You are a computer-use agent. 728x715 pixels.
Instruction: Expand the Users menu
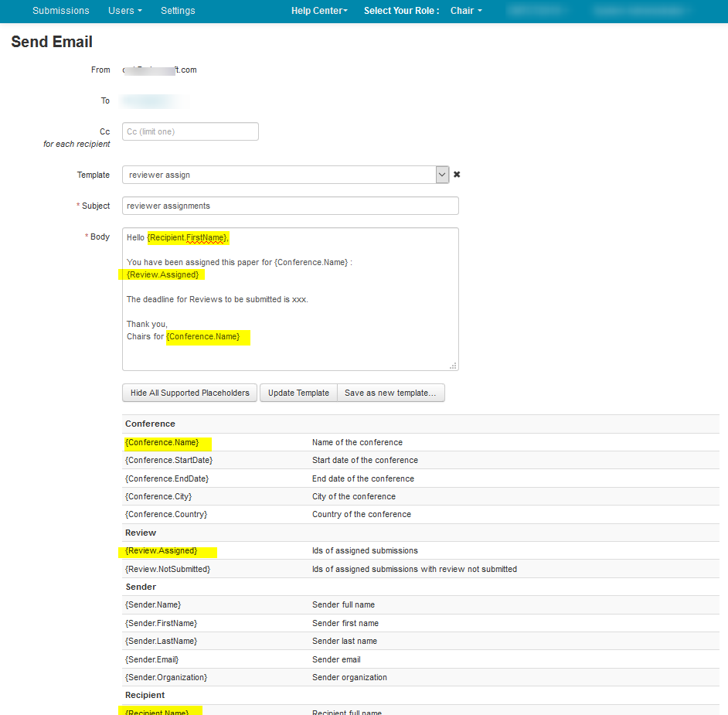tap(125, 11)
